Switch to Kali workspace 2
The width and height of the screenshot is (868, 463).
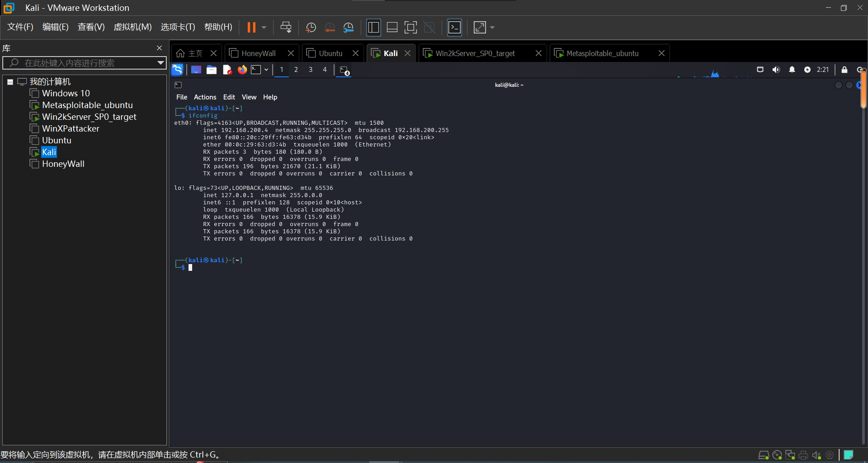296,70
